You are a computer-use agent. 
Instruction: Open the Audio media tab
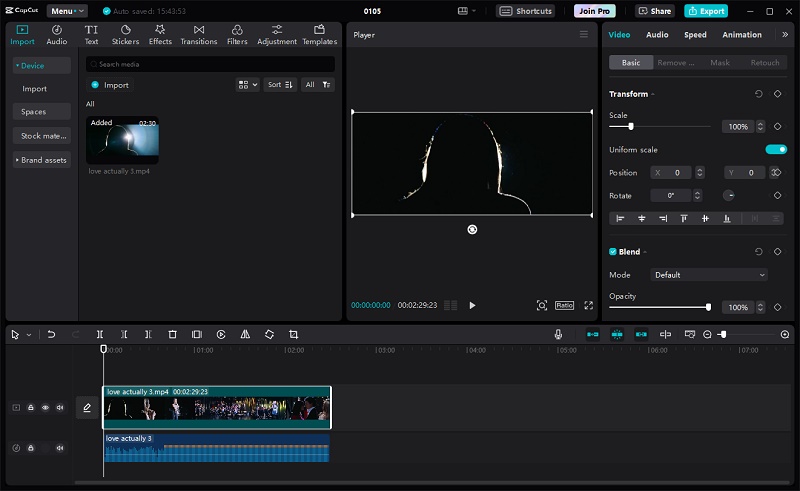point(57,35)
